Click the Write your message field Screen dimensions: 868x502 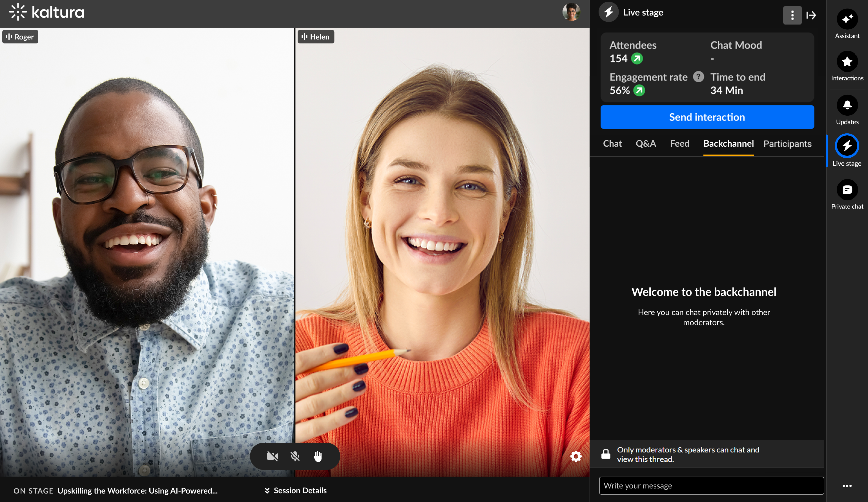coord(711,485)
